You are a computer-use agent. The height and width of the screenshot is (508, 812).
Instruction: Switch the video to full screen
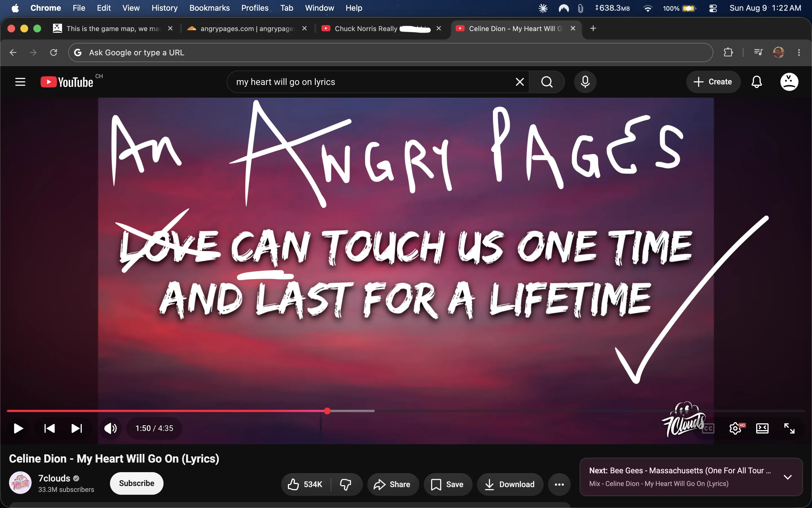pyautogui.click(x=789, y=428)
